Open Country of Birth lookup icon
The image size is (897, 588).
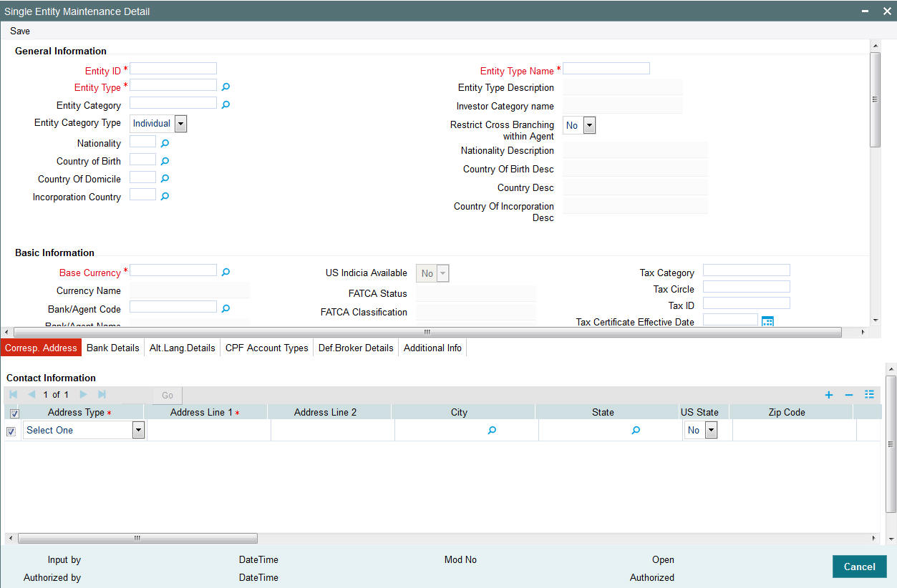pos(165,161)
